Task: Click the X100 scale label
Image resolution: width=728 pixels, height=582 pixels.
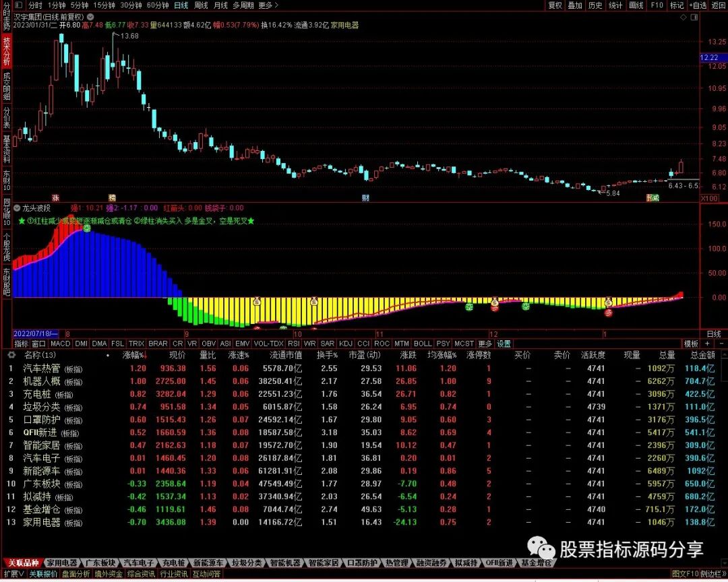Action: tap(709, 198)
